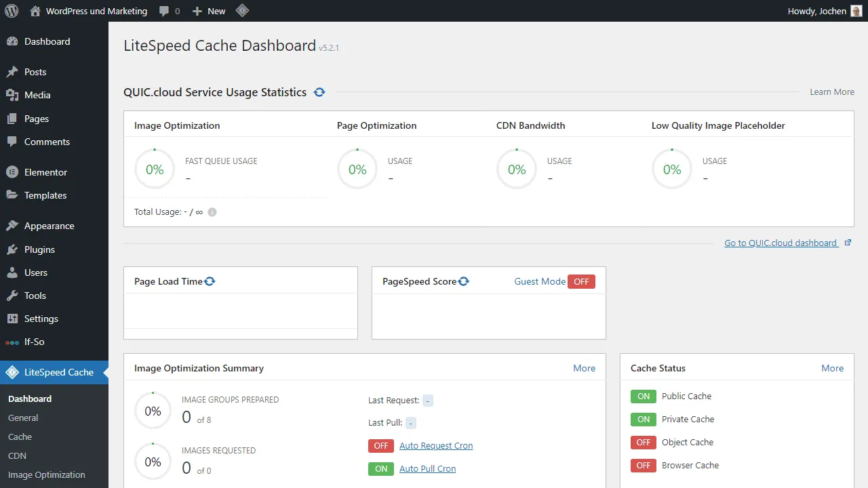Open the LiteSpeed diamond icon in admin bar

pyautogui.click(x=242, y=11)
